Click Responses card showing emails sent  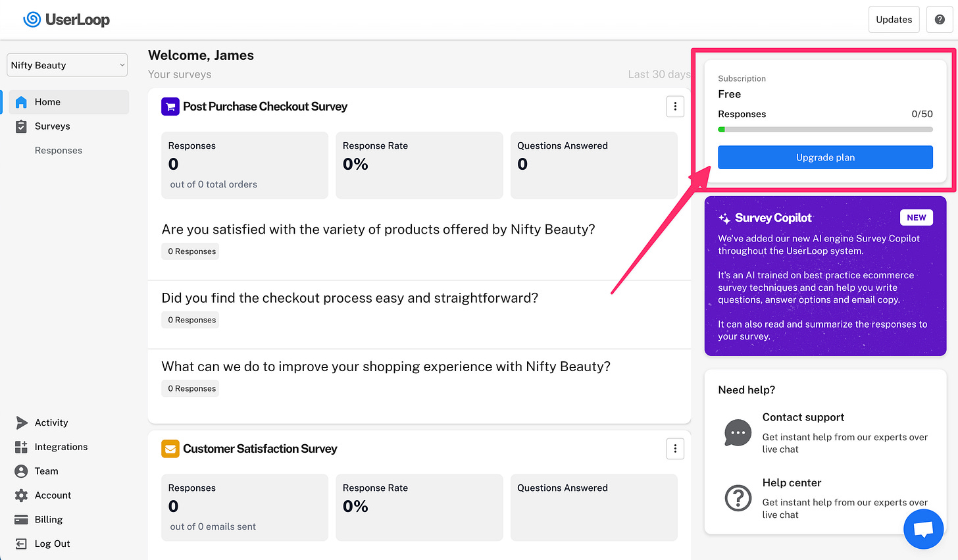pyautogui.click(x=245, y=507)
